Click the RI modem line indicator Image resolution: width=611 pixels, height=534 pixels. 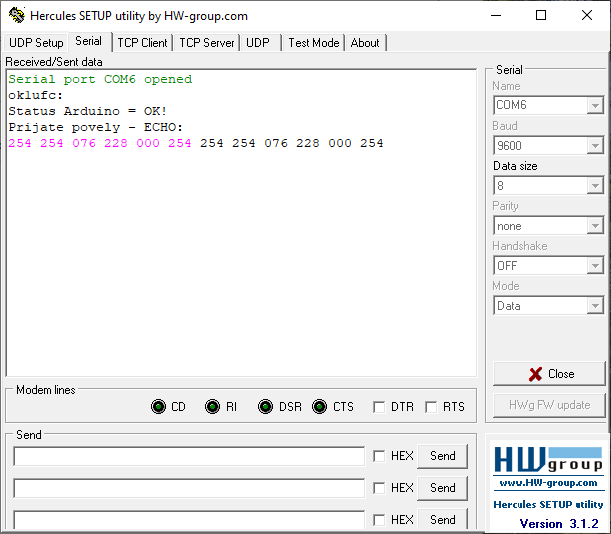coord(212,407)
